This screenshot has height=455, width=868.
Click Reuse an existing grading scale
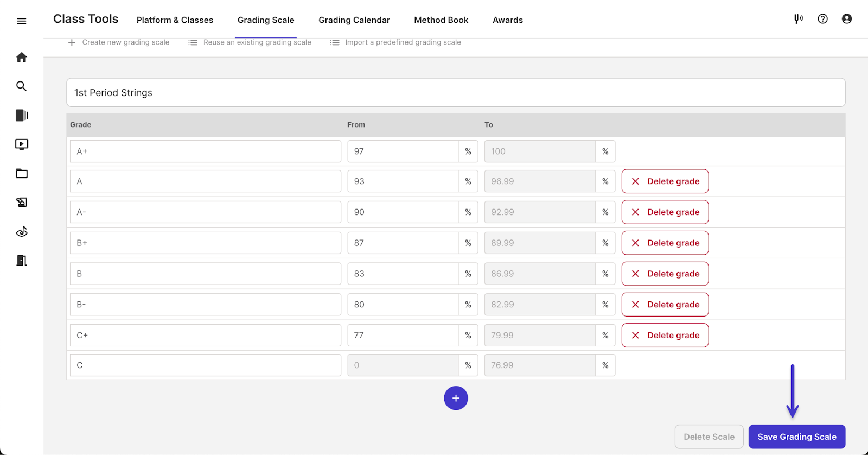(x=257, y=42)
